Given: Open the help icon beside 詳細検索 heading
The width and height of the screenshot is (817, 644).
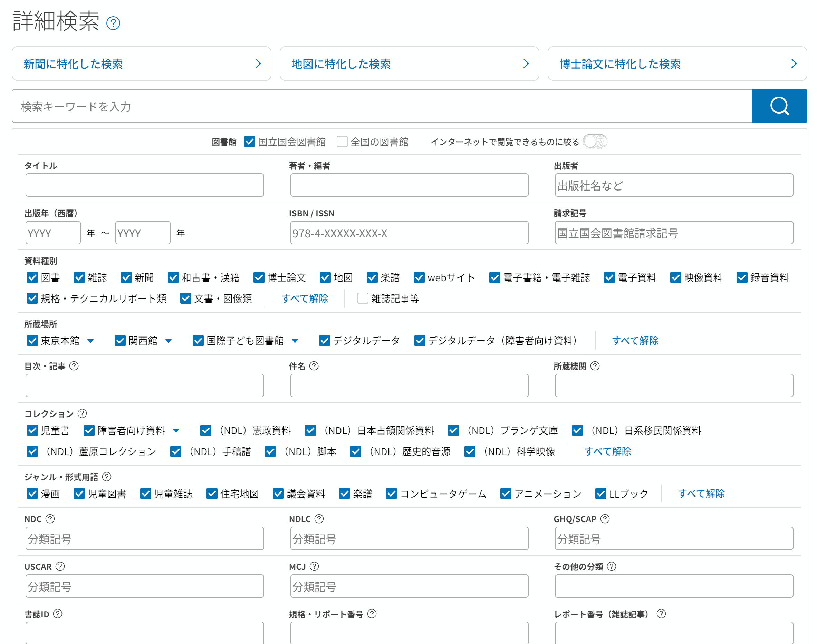Looking at the screenshot, I should pos(113,23).
